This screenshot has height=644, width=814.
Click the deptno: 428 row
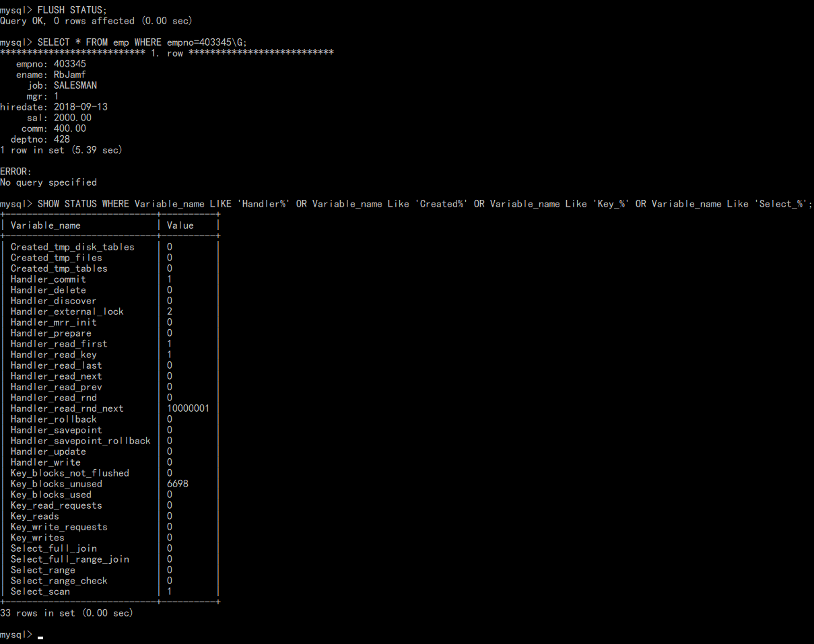40,139
